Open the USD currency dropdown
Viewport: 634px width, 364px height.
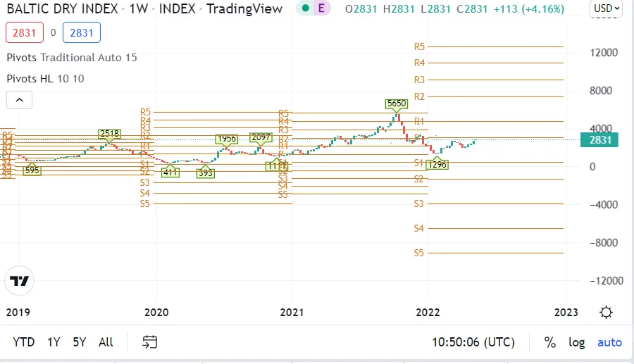607,8
